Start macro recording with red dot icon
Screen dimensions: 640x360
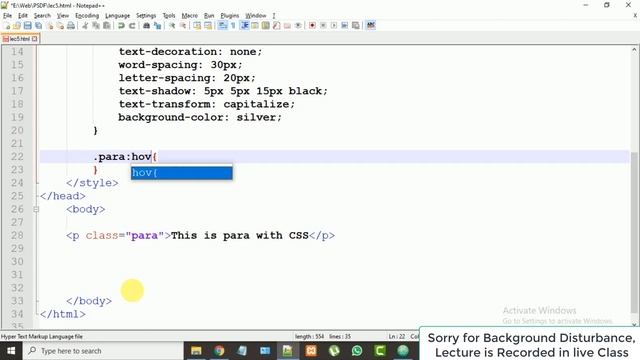312,26
